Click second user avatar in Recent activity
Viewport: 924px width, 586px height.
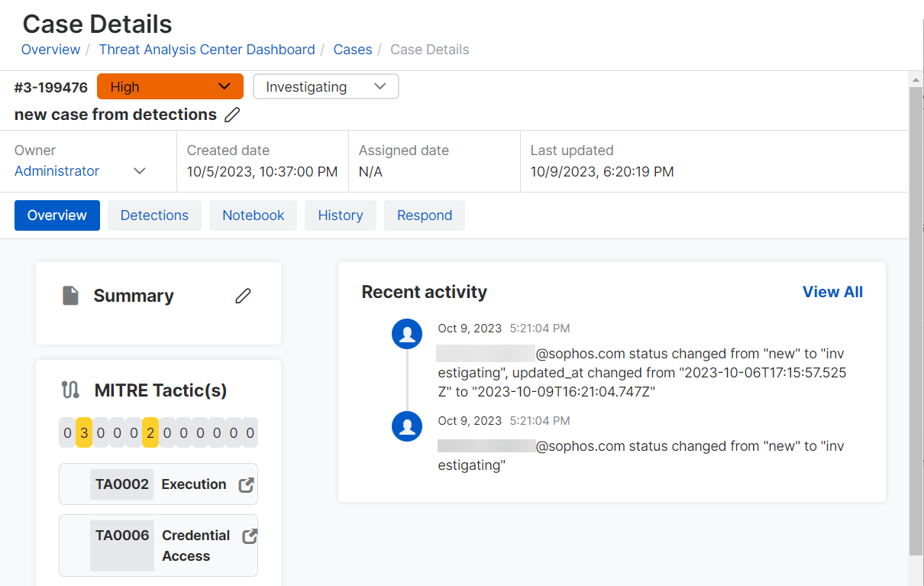click(x=407, y=426)
